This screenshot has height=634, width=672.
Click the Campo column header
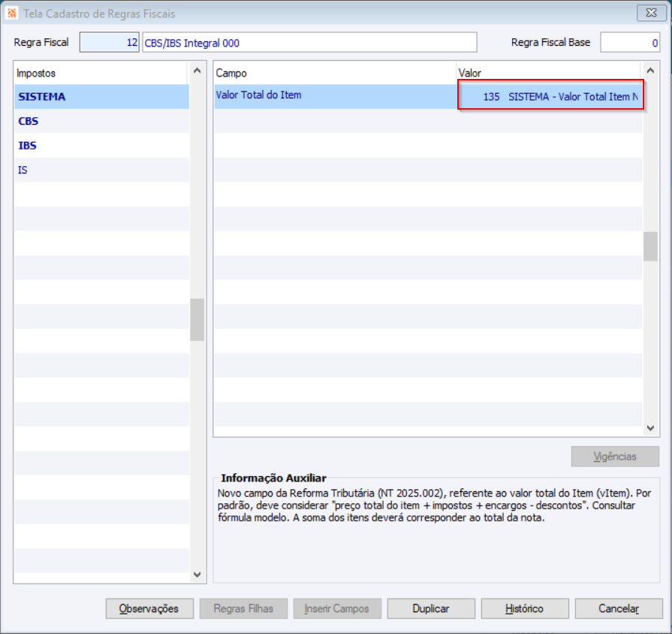(335, 73)
